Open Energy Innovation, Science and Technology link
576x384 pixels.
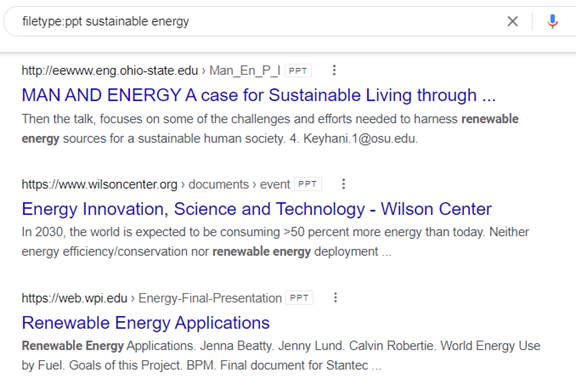coord(256,209)
